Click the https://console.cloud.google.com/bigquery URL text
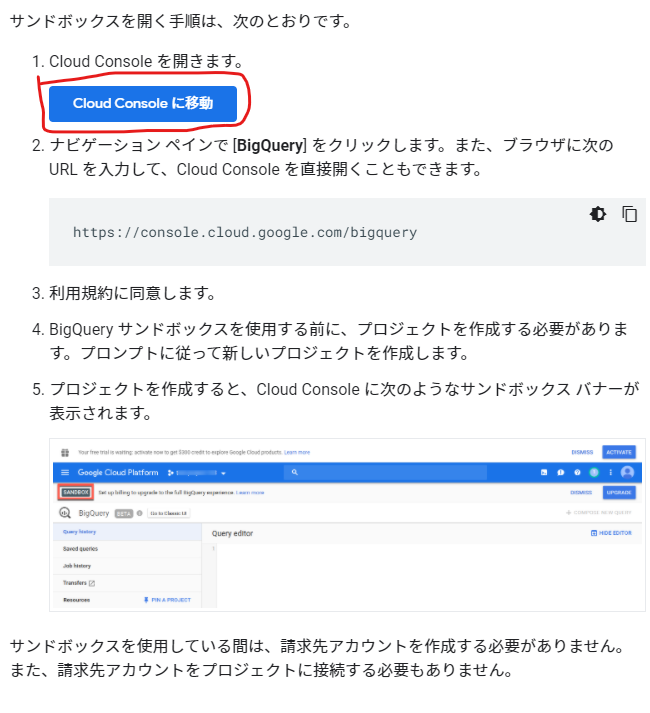The image size is (650, 713). [245, 232]
